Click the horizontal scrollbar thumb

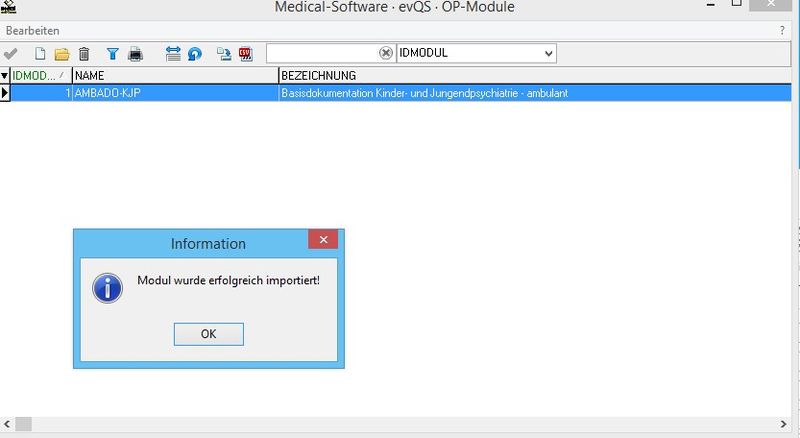pyautogui.click(x=23, y=424)
